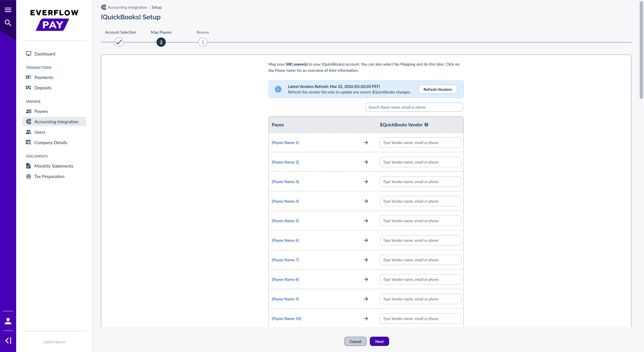
Task: Open the user profile icon
Action: pos(8,321)
